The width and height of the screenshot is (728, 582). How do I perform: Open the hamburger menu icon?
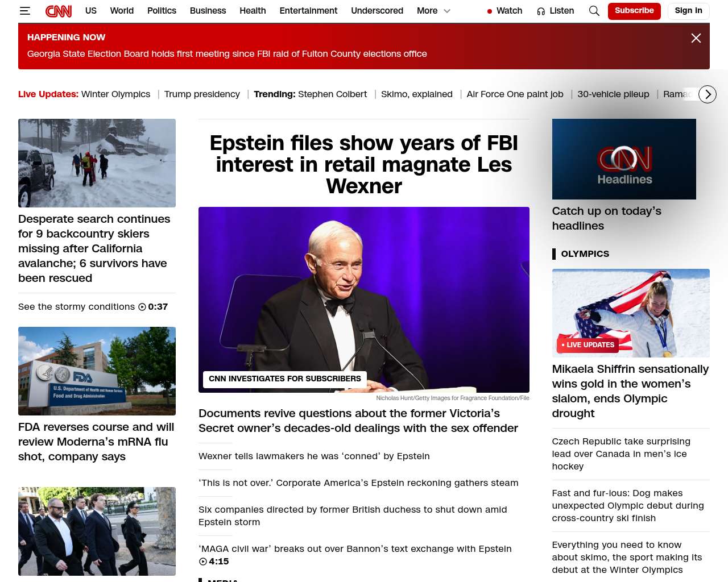coord(24,11)
